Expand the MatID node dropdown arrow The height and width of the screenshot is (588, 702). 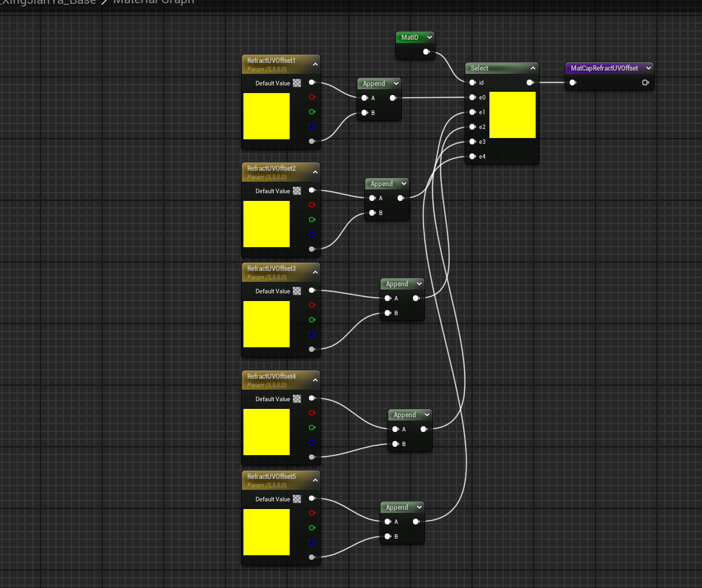click(x=428, y=37)
